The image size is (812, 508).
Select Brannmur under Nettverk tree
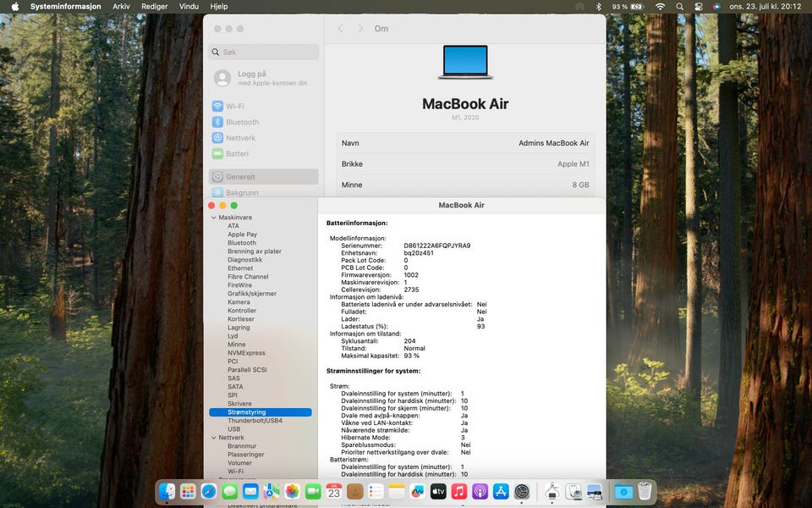click(x=242, y=446)
